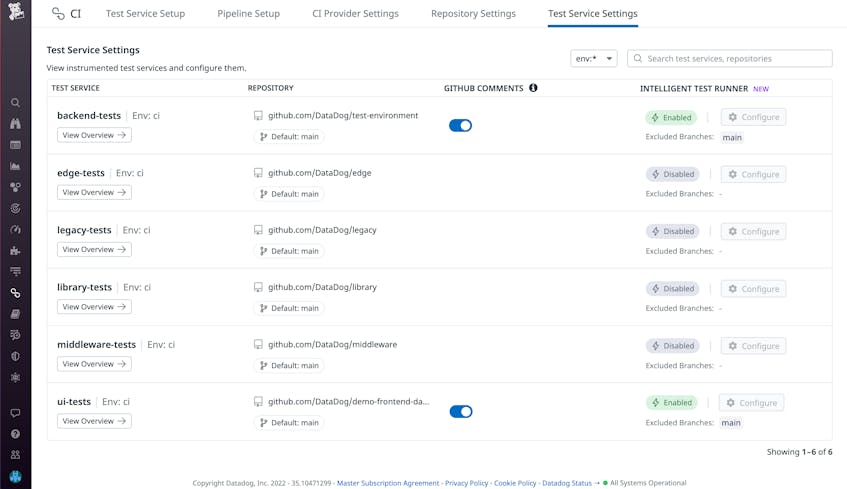Click the main excluded branch tag for ui-tests
847x489 pixels.
(x=731, y=423)
